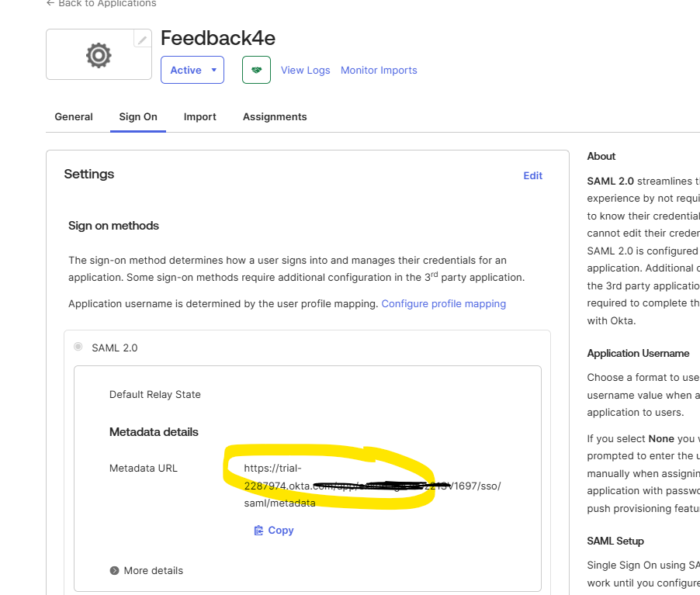Click the Edit settings link
Viewport: 700px width, 595px height.
532,175
